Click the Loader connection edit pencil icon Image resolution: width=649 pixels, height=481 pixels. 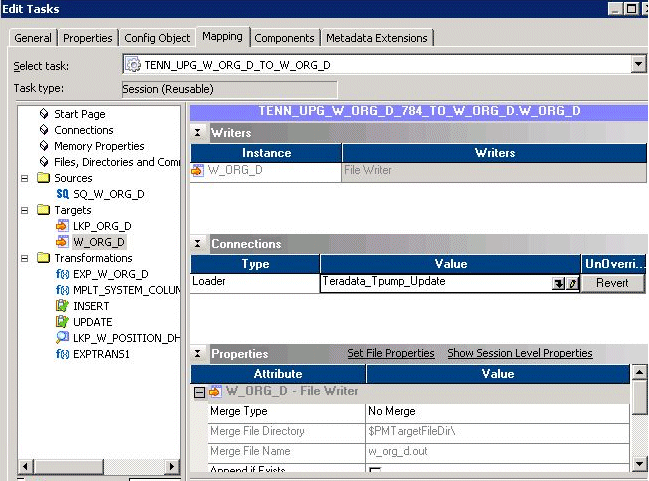[x=572, y=284]
